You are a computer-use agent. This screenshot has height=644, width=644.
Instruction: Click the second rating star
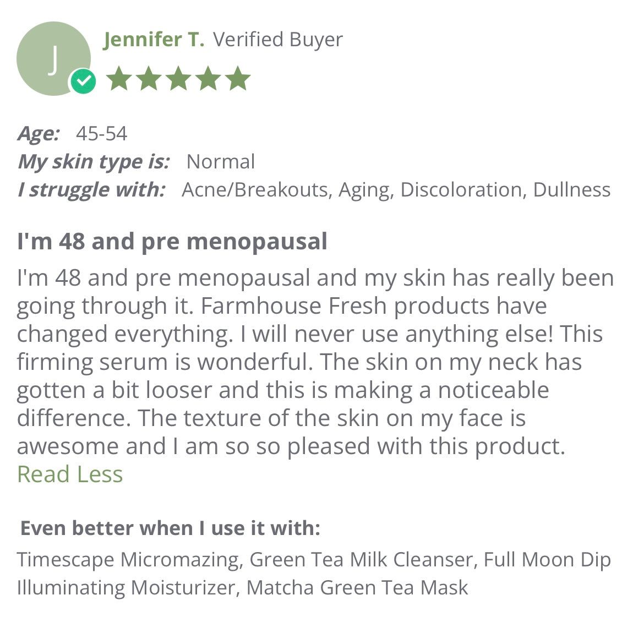(148, 79)
